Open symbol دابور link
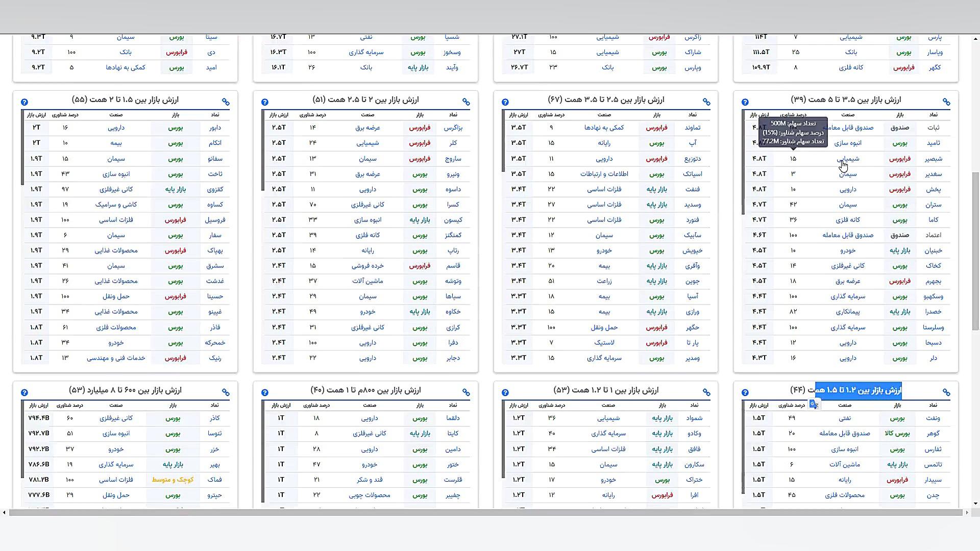The image size is (980, 551). pos(215,128)
